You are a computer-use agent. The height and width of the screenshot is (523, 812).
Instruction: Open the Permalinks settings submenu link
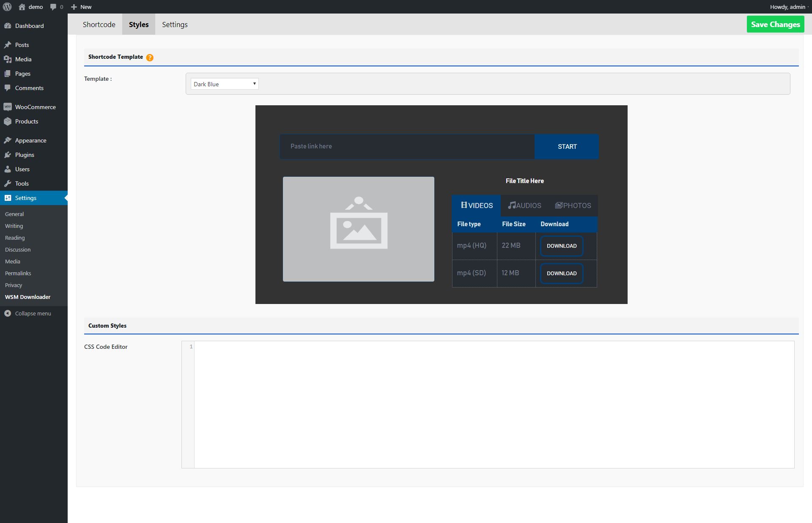(18, 273)
